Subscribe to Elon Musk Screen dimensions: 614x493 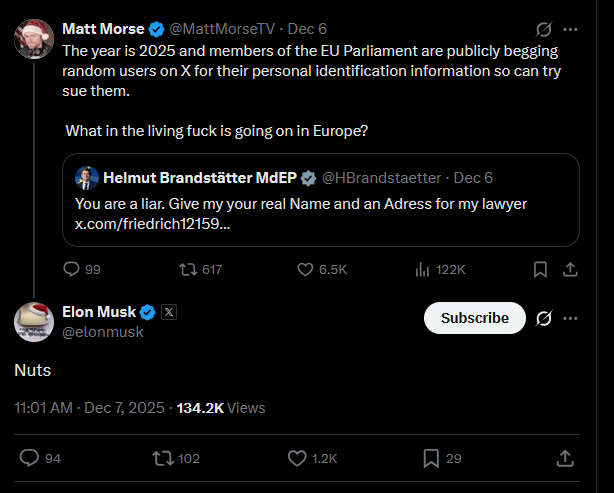(x=475, y=318)
